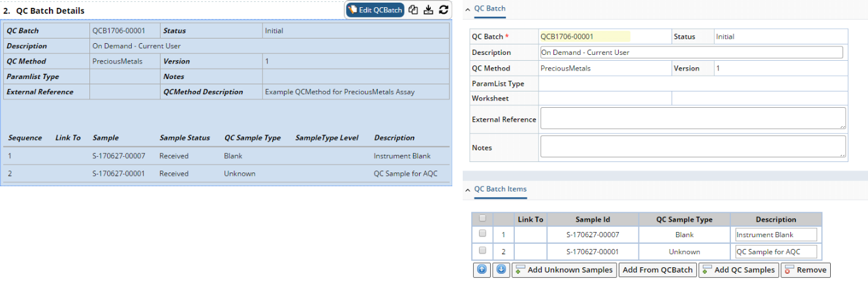Click QCB1706-00001 value in details panel
Screen dimensions: 868x281
[119, 31]
